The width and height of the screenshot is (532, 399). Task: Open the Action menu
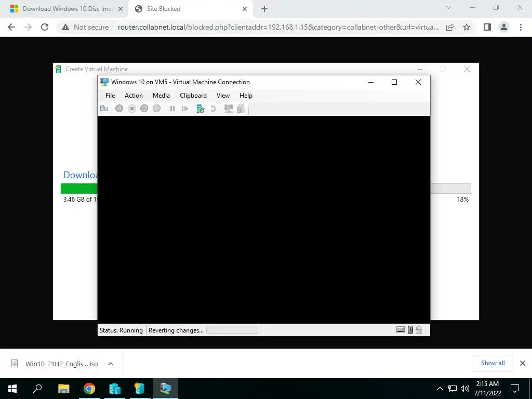click(x=134, y=96)
